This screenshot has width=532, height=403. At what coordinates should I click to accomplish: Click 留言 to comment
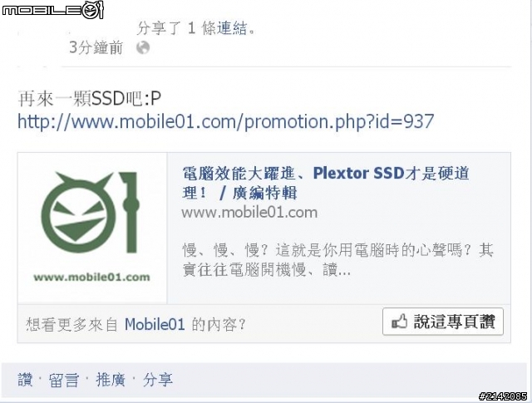coord(64,380)
